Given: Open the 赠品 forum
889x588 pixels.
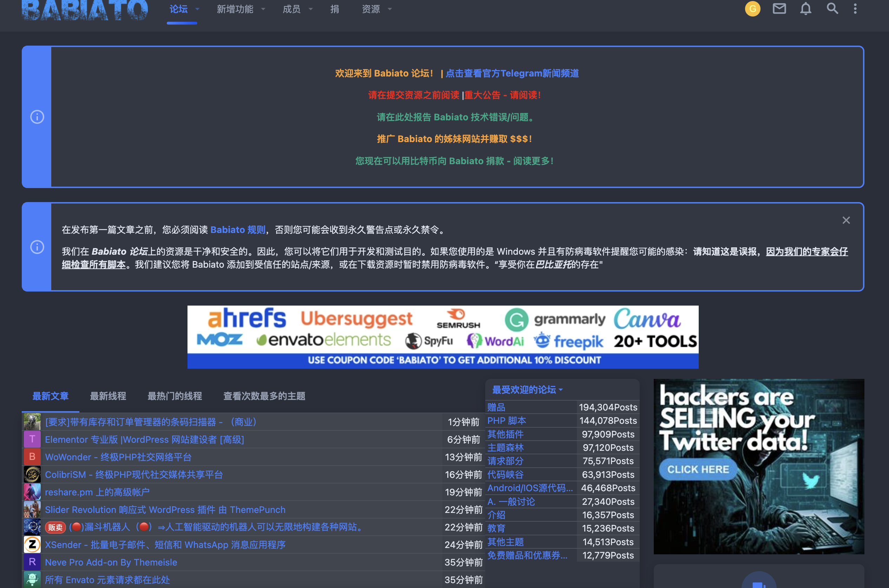Looking at the screenshot, I should 496,407.
